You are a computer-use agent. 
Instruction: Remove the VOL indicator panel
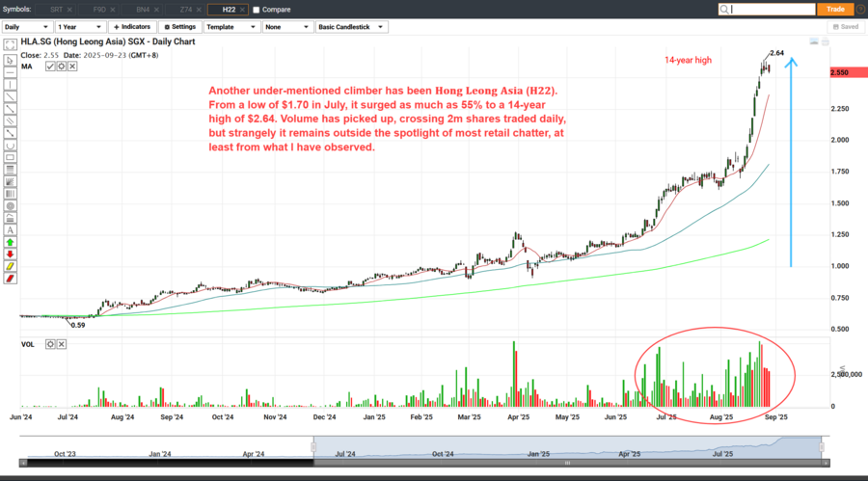(x=62, y=344)
